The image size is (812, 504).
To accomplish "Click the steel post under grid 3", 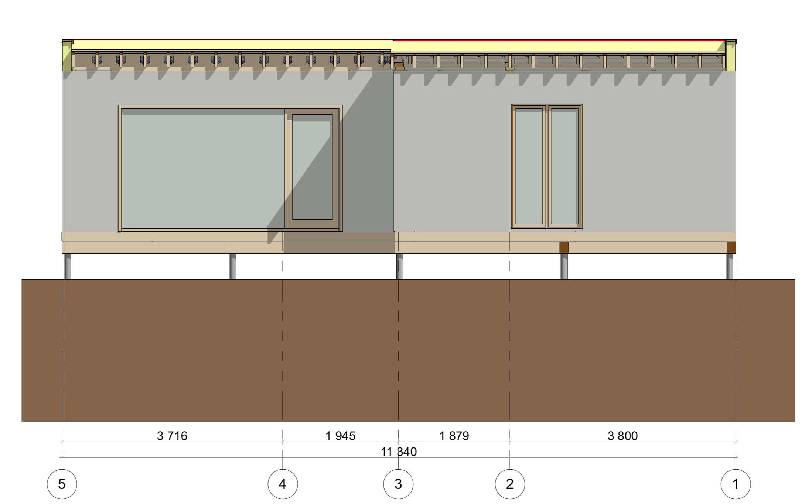I will (x=400, y=267).
